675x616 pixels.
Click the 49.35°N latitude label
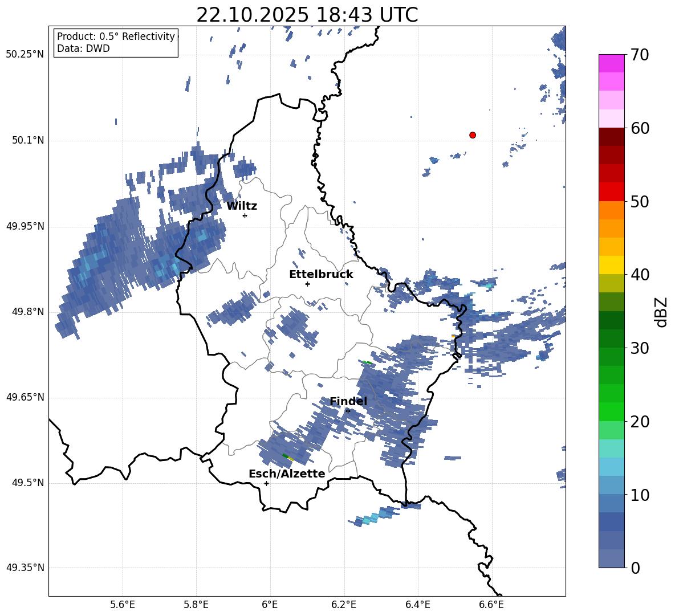[25, 568]
